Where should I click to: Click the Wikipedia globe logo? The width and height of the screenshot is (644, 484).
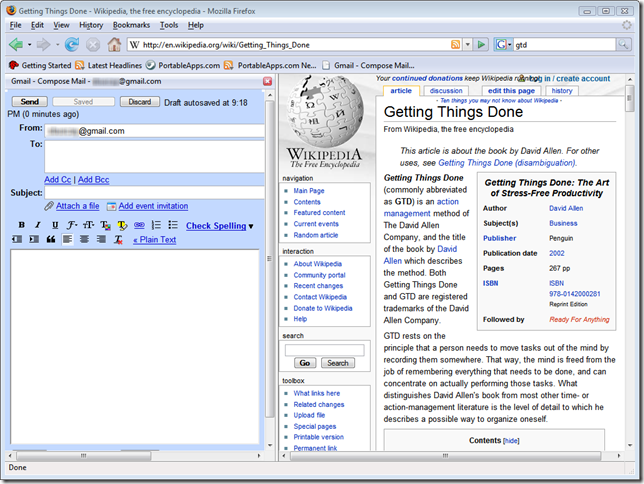324,111
